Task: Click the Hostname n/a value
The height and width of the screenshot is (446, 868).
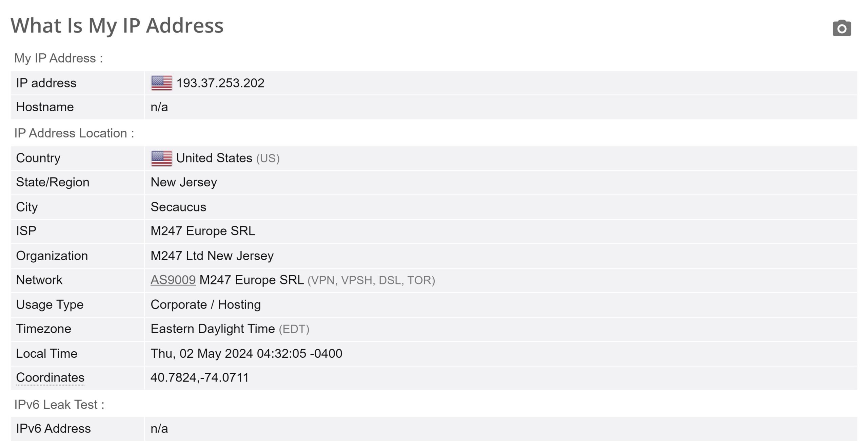Action: tap(159, 107)
